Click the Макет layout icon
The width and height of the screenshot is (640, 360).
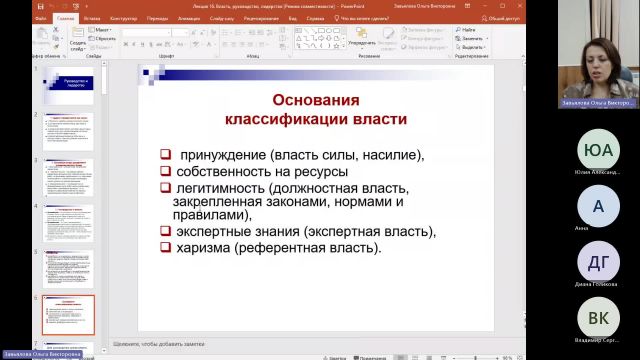click(91, 30)
